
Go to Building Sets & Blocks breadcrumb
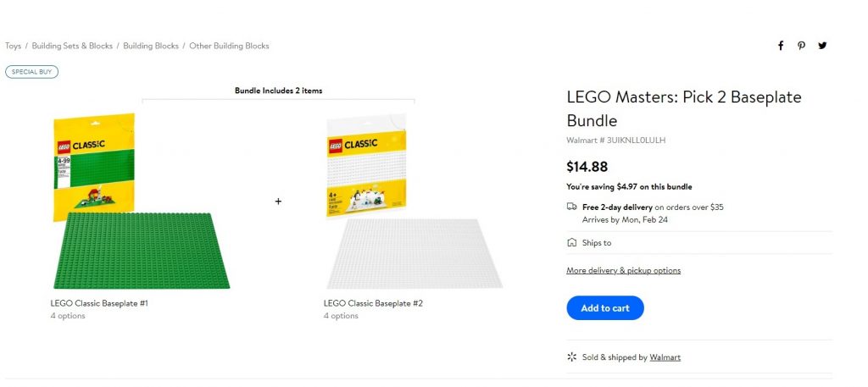(72, 46)
